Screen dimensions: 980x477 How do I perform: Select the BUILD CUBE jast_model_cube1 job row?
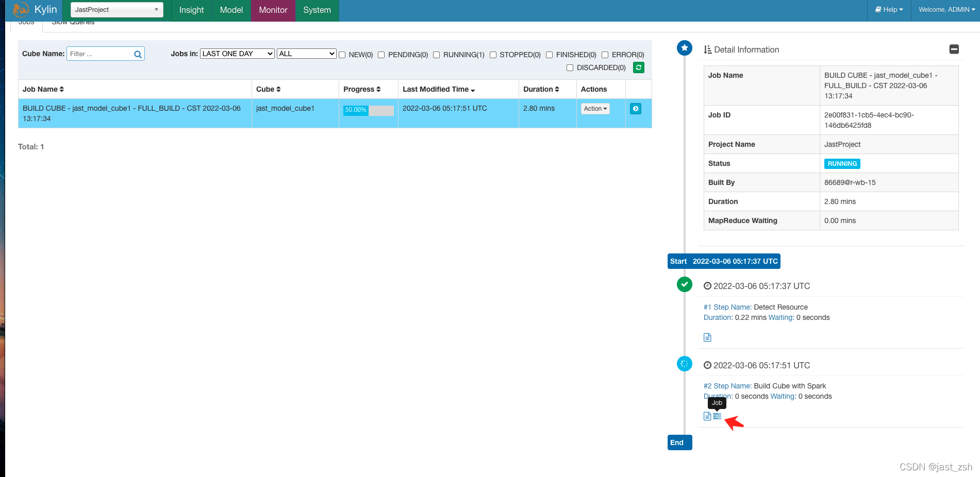[335, 113]
